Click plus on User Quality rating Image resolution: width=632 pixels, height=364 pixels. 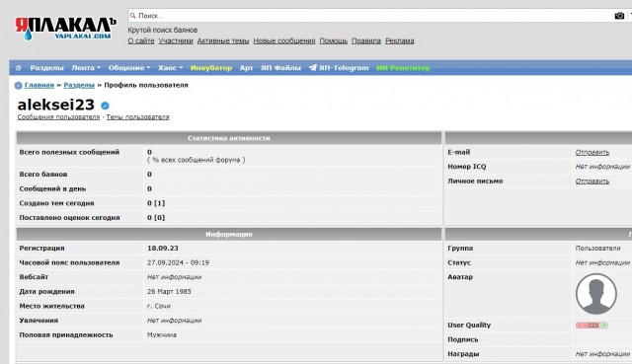(603, 326)
